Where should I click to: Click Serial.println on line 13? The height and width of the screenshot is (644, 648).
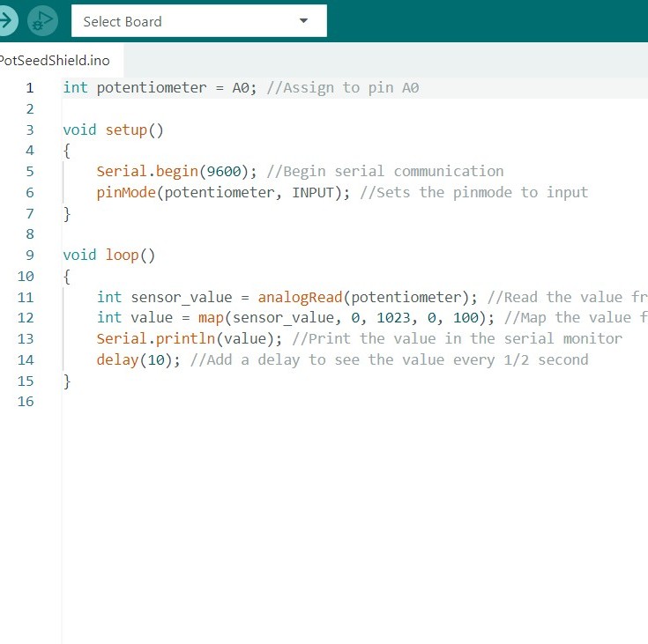156,339
